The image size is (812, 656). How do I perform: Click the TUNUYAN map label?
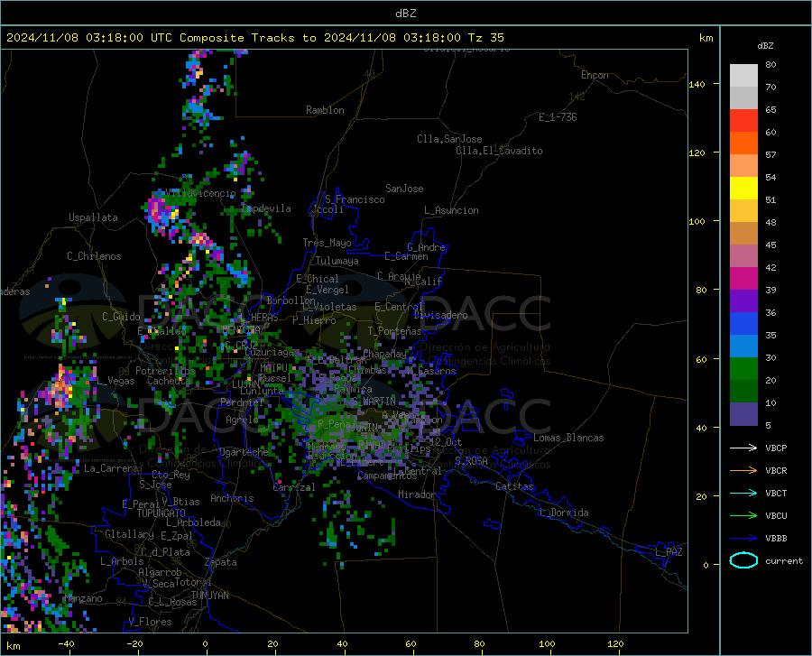coord(209,595)
